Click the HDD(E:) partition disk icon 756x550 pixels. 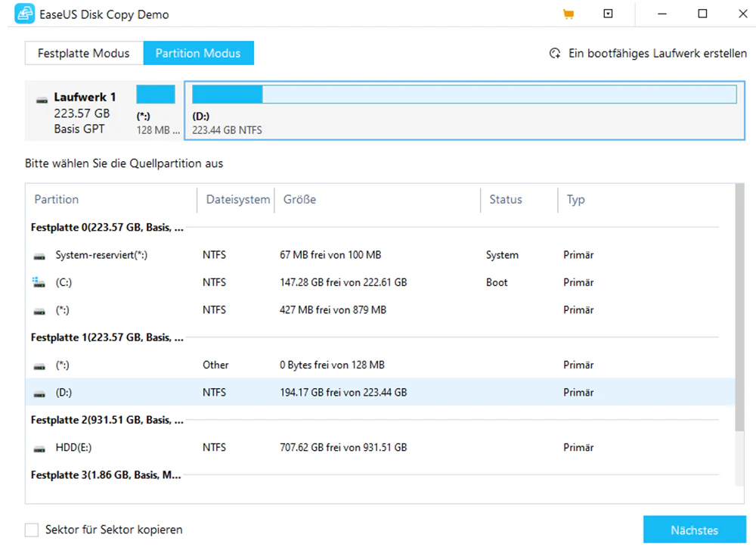pos(39,448)
